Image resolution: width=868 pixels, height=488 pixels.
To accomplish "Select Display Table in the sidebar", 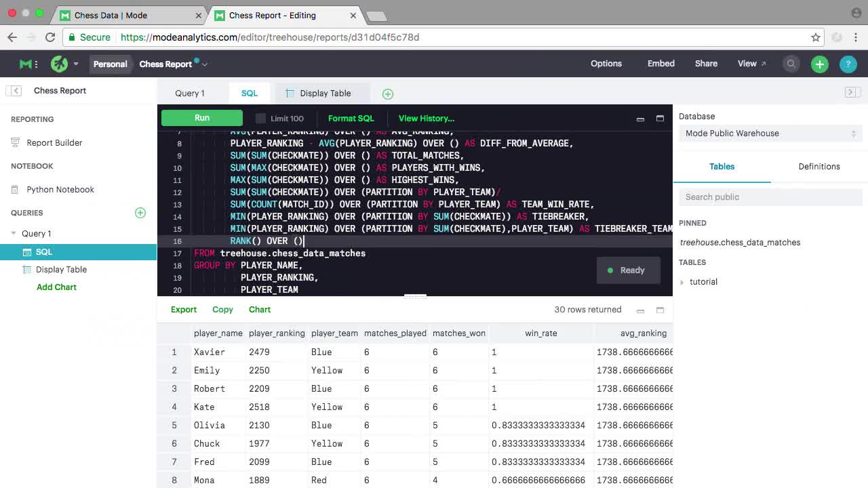I will [61, 270].
